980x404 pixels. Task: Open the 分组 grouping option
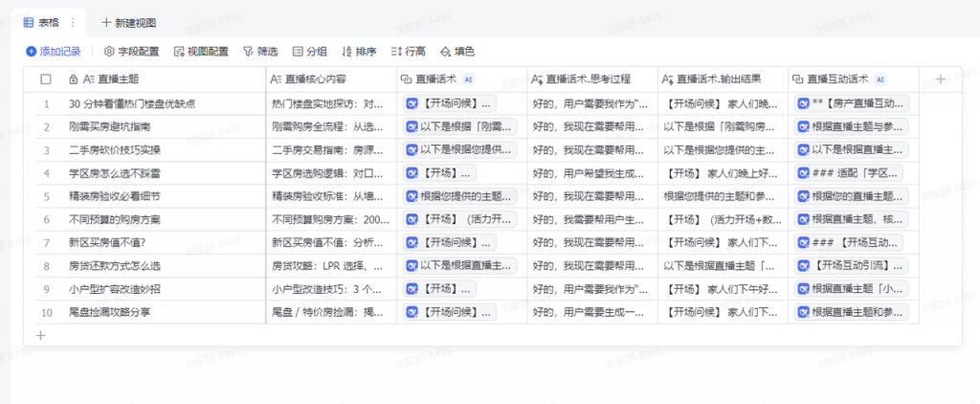click(x=310, y=52)
